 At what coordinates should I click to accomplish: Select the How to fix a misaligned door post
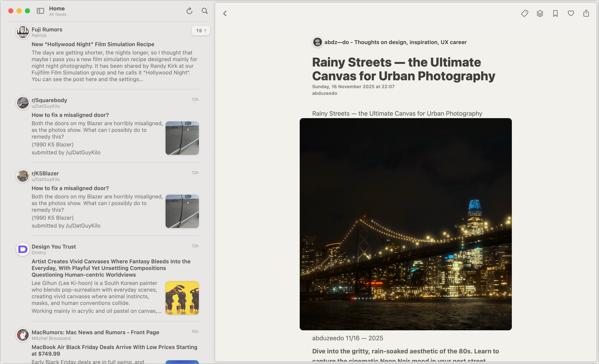tap(70, 115)
